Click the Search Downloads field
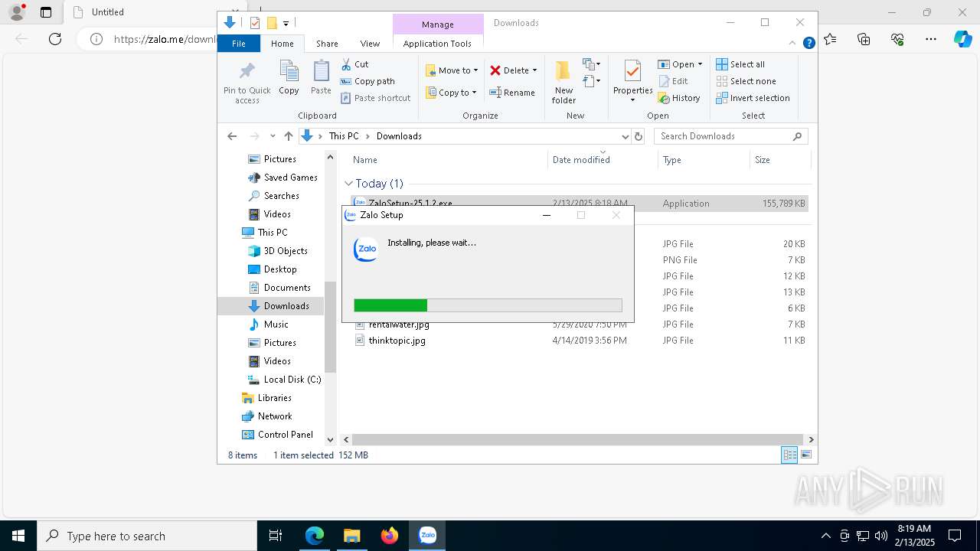 click(x=730, y=136)
